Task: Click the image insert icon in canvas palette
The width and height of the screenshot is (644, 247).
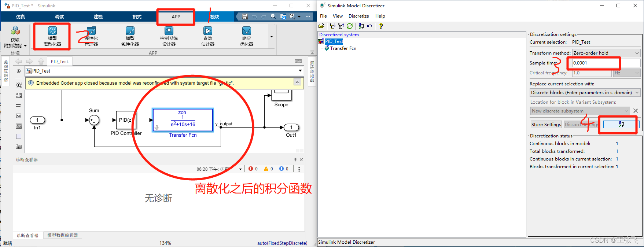Action: [19, 126]
